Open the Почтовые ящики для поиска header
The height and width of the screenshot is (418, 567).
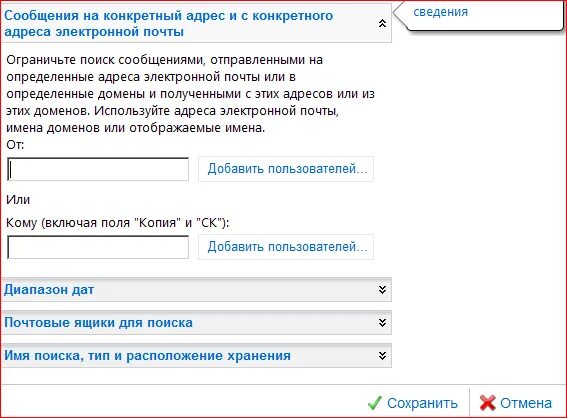click(x=196, y=323)
